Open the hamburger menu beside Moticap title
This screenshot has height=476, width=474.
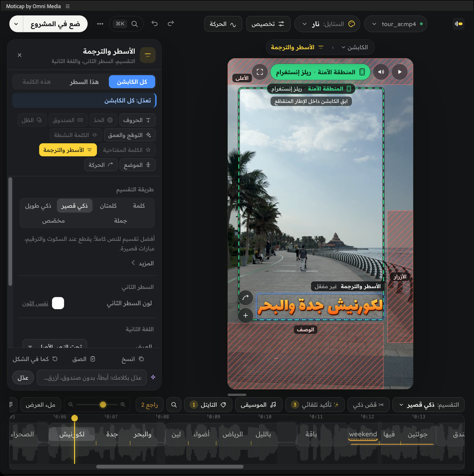click(x=68, y=6)
